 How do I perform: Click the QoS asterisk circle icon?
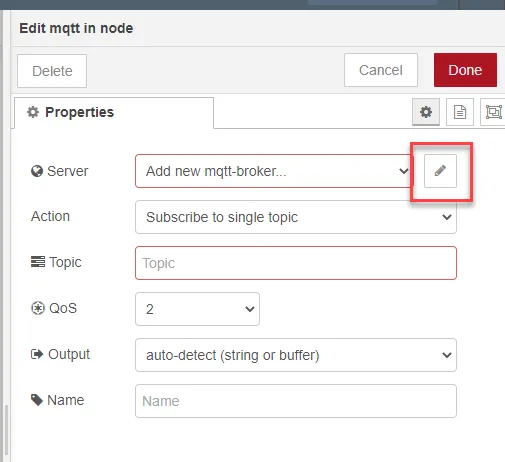38,308
